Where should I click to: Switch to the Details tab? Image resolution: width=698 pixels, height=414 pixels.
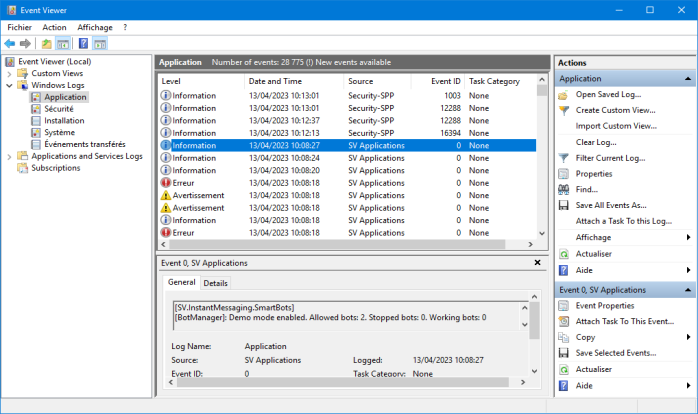click(x=215, y=283)
